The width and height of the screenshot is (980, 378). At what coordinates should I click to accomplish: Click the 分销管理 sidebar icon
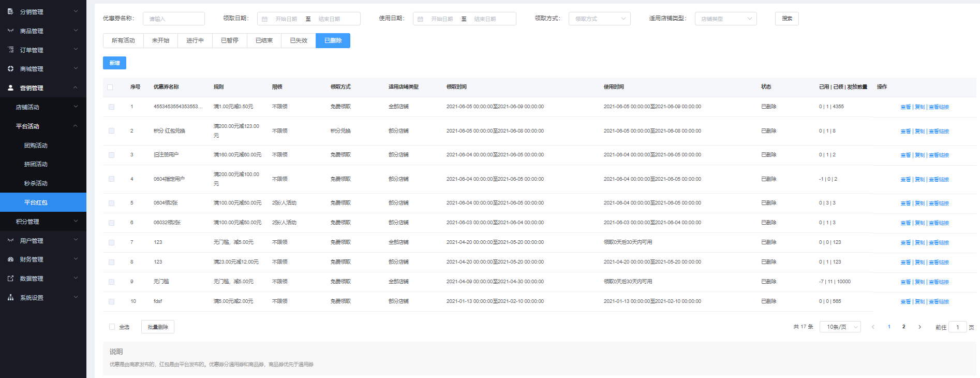point(10,11)
